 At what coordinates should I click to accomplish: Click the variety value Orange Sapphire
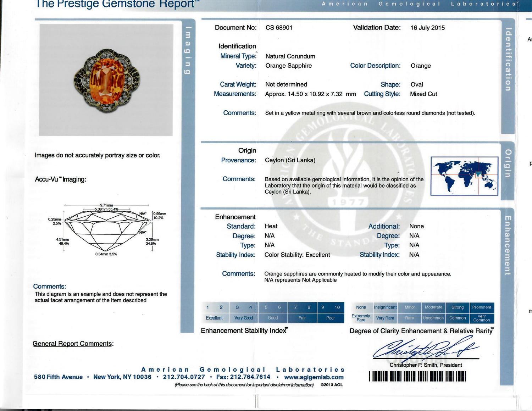(x=289, y=66)
